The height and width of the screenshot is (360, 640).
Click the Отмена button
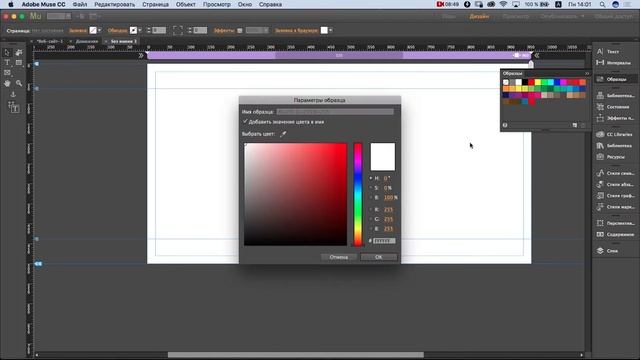click(339, 257)
